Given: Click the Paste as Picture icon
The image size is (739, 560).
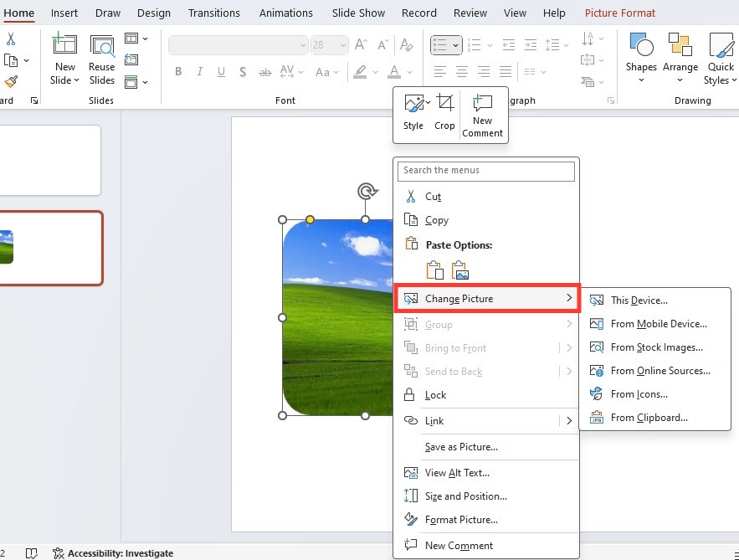Looking at the screenshot, I should (460, 270).
